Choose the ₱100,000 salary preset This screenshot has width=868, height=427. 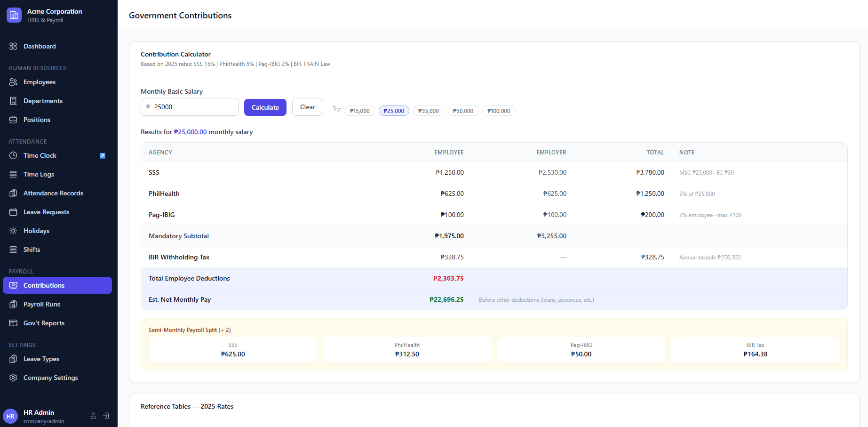[499, 111]
